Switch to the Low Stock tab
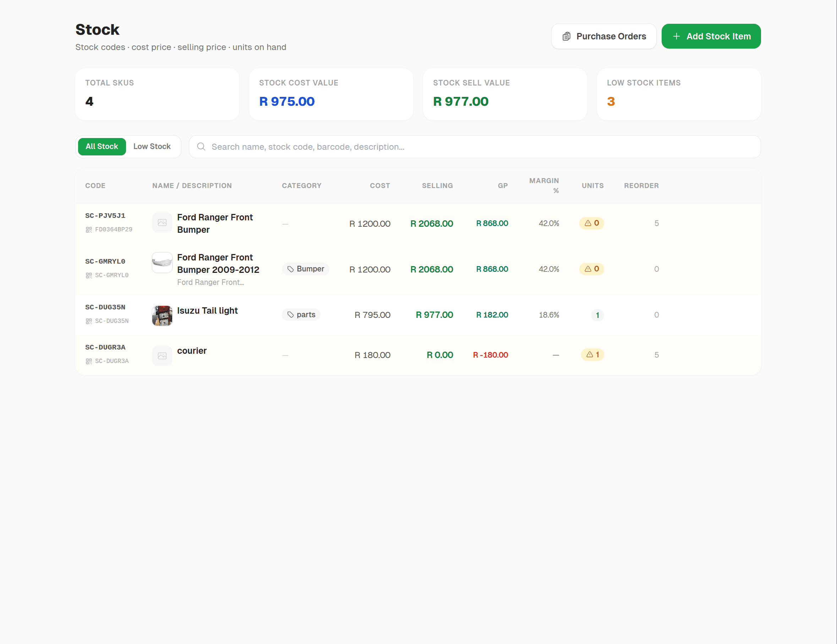 [x=152, y=146]
